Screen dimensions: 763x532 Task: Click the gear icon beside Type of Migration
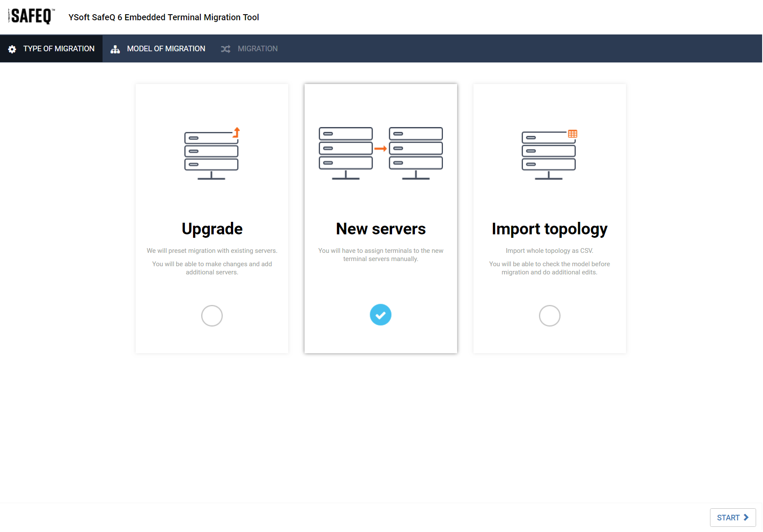coord(12,49)
